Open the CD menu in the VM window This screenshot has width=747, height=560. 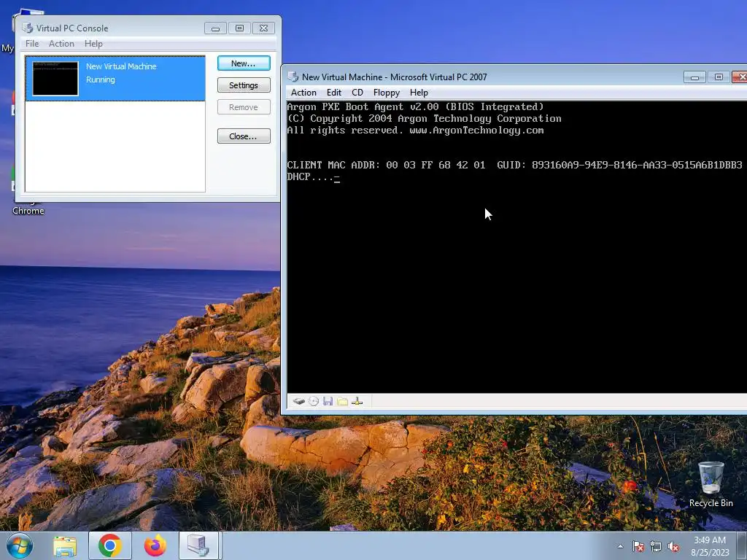coord(357,93)
